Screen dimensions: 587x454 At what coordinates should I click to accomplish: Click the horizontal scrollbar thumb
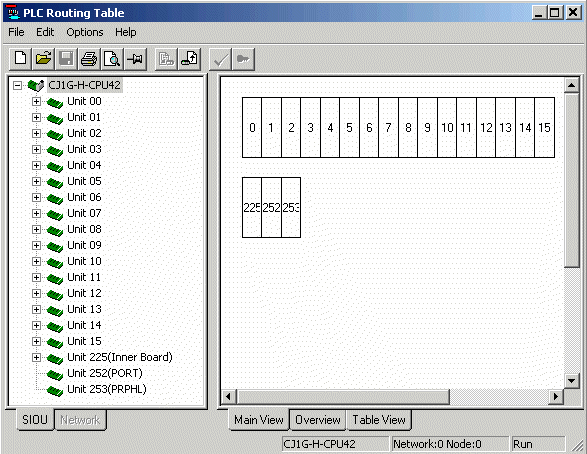point(343,396)
